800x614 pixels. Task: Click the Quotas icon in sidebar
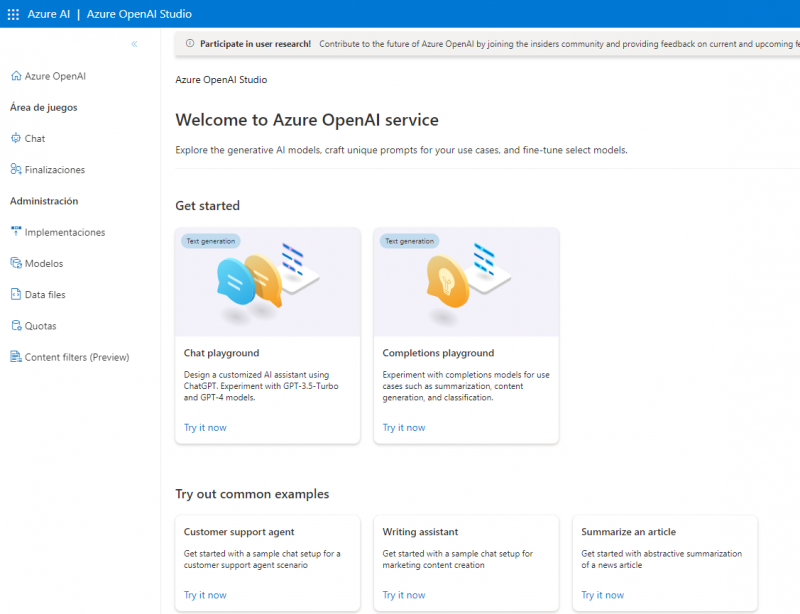[16, 326]
